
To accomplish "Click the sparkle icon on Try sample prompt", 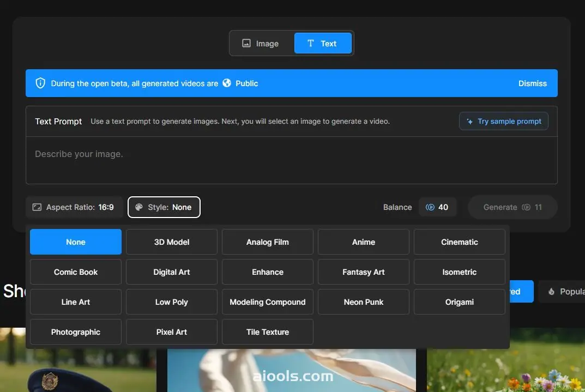I will tap(469, 122).
